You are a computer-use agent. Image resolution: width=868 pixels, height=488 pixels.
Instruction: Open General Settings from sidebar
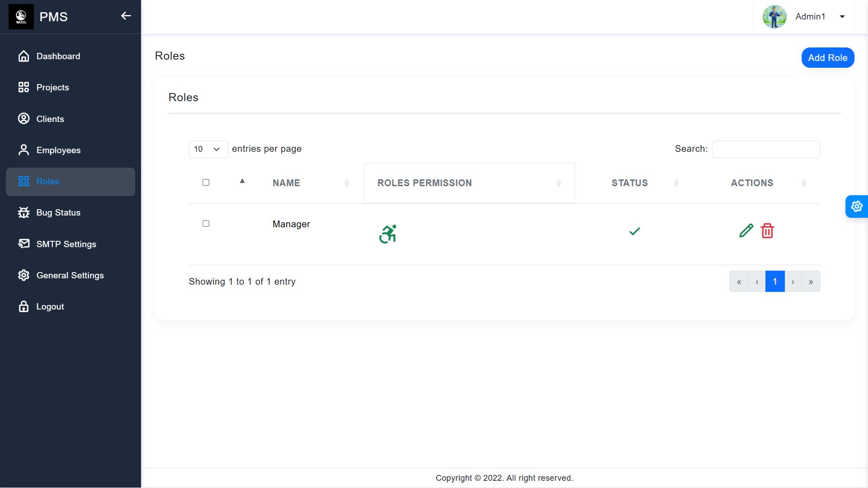70,275
